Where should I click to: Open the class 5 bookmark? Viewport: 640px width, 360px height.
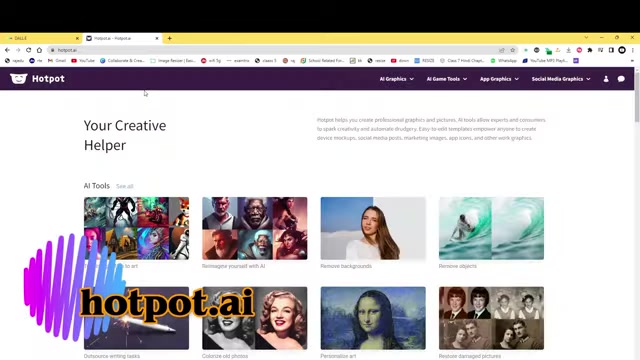point(266,60)
